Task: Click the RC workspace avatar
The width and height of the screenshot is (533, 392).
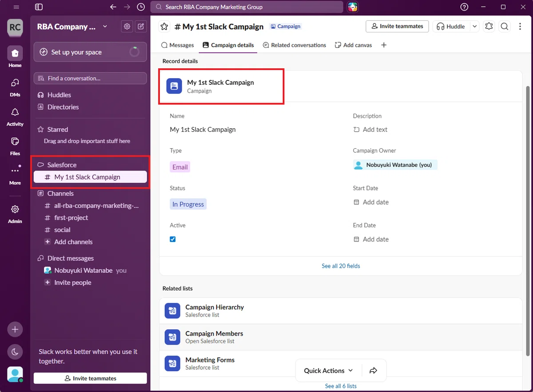Action: pos(15,27)
